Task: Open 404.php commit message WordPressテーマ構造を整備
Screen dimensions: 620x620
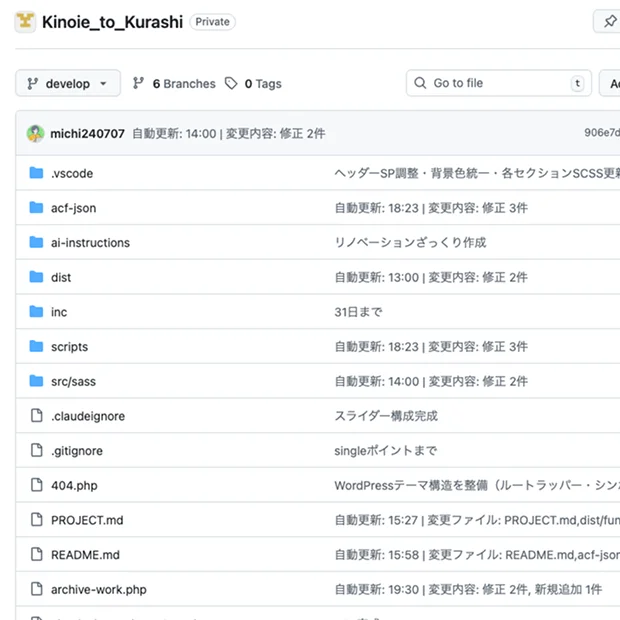Action: [x=477, y=486]
